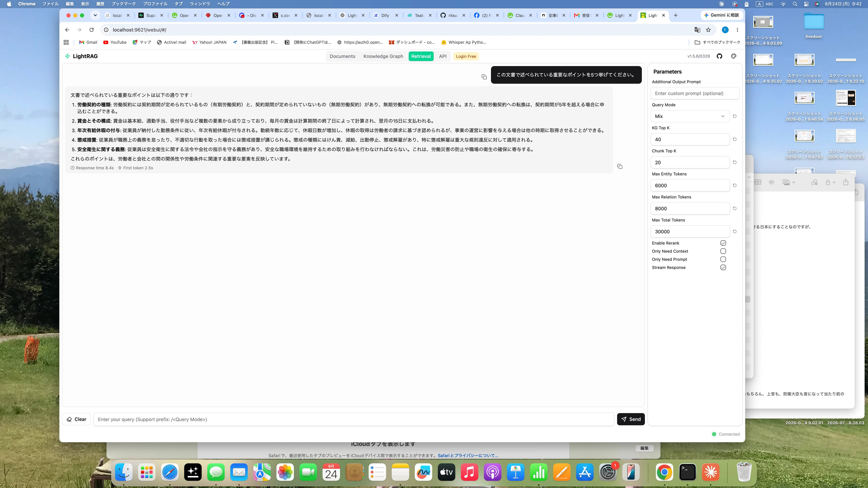The height and width of the screenshot is (488, 868).
Task: Focus the query input field
Action: pyautogui.click(x=354, y=419)
